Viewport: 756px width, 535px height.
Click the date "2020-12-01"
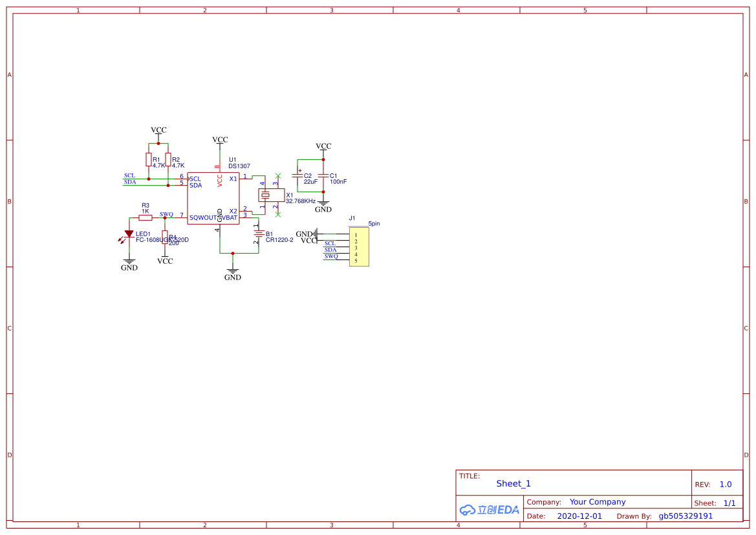coord(579,516)
